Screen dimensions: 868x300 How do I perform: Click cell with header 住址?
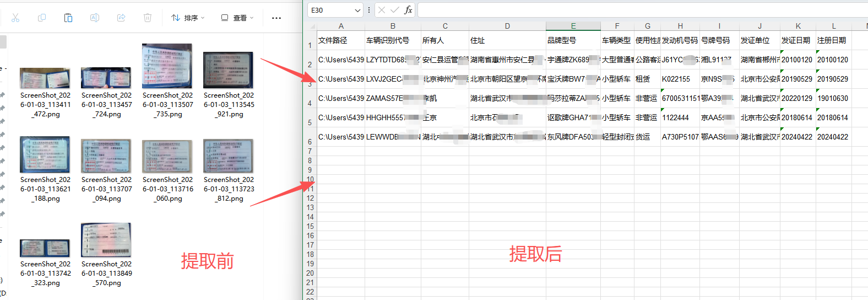(507, 40)
